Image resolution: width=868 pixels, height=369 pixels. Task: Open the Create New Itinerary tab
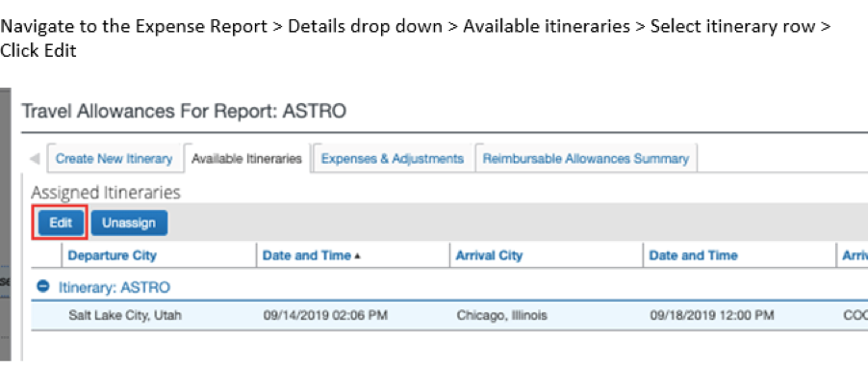(x=115, y=158)
